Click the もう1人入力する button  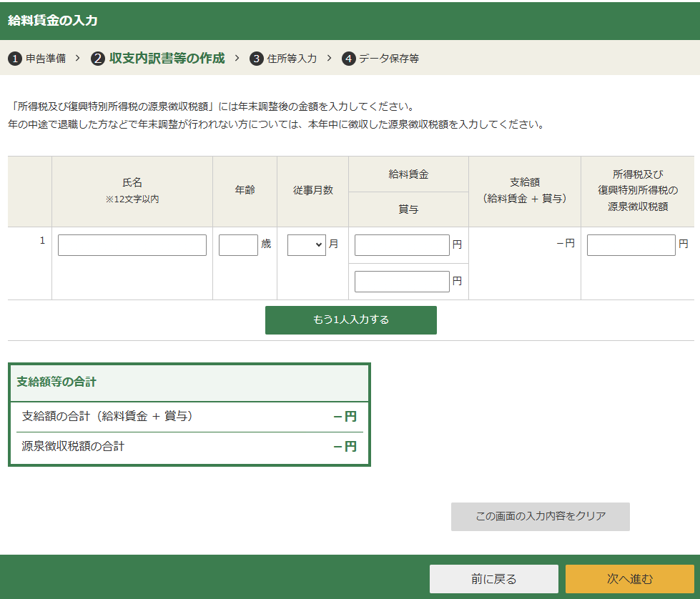[x=350, y=320]
